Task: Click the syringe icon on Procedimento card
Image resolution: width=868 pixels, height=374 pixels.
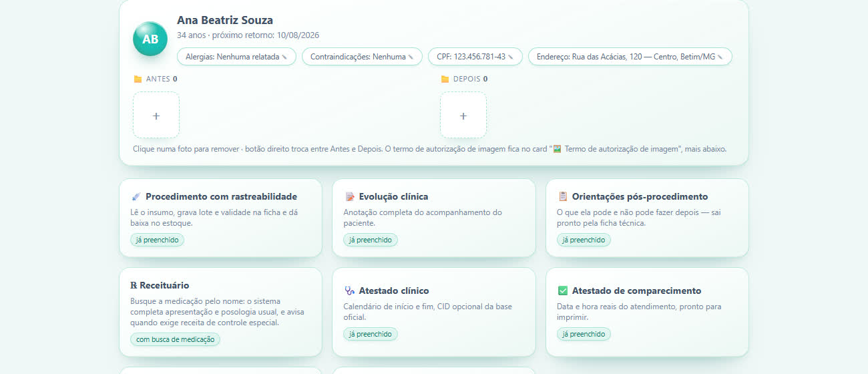Action: pos(136,197)
